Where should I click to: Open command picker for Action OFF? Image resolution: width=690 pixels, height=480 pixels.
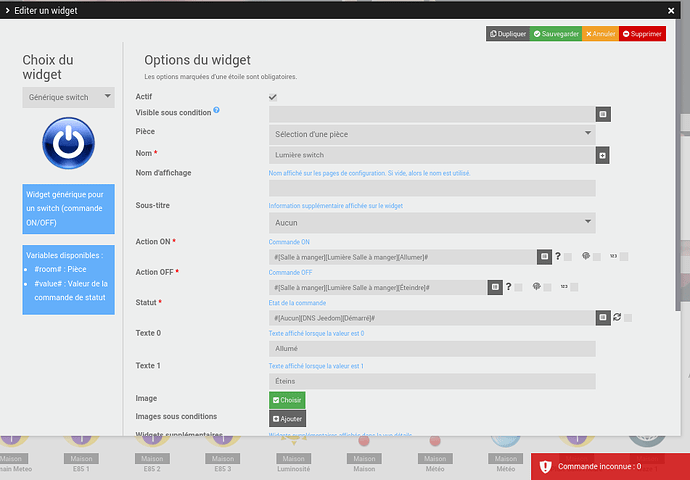tap(495, 287)
